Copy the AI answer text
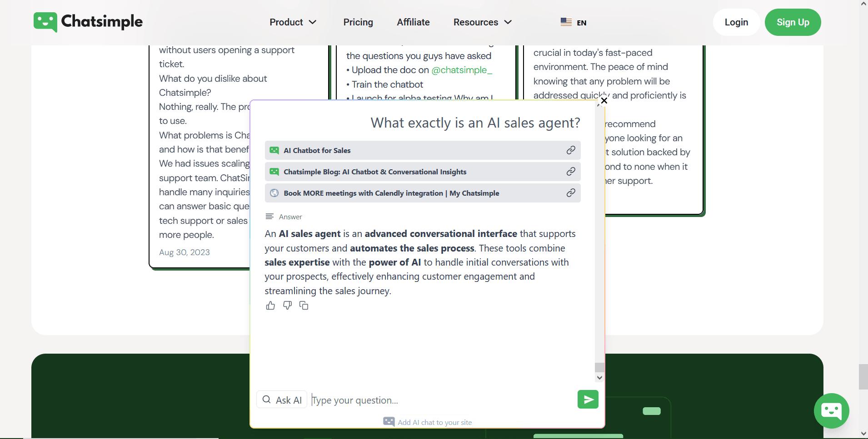868x439 pixels. [303, 306]
